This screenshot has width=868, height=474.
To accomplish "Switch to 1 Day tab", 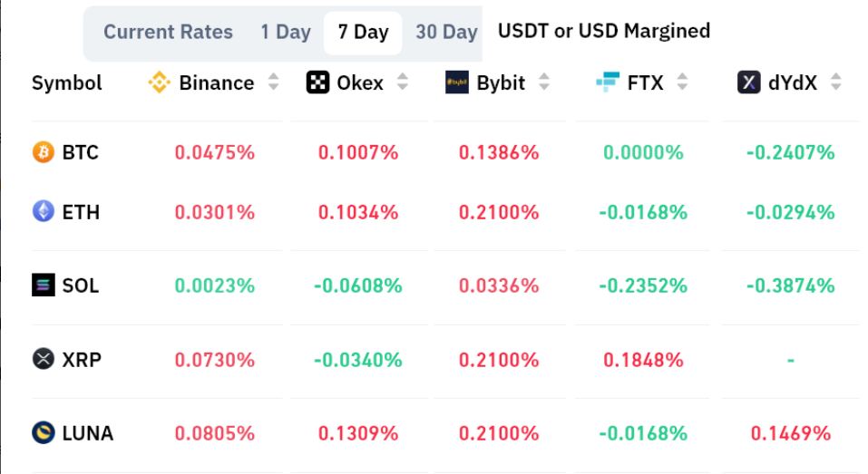I will (x=285, y=32).
